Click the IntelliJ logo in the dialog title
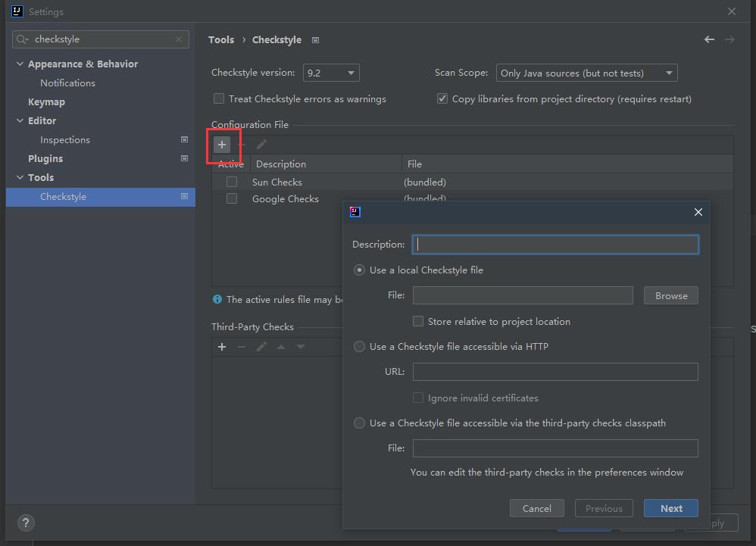Viewport: 756px width, 546px height. pos(355,212)
